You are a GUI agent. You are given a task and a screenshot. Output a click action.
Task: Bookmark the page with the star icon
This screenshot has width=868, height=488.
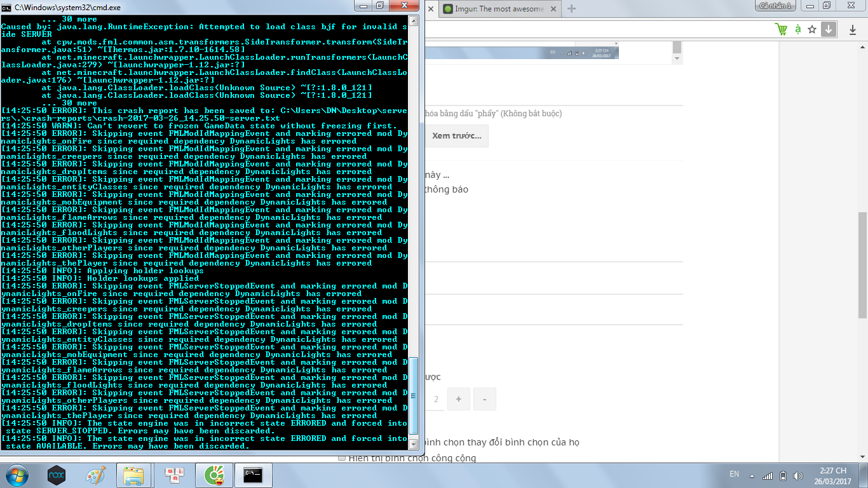(812, 29)
